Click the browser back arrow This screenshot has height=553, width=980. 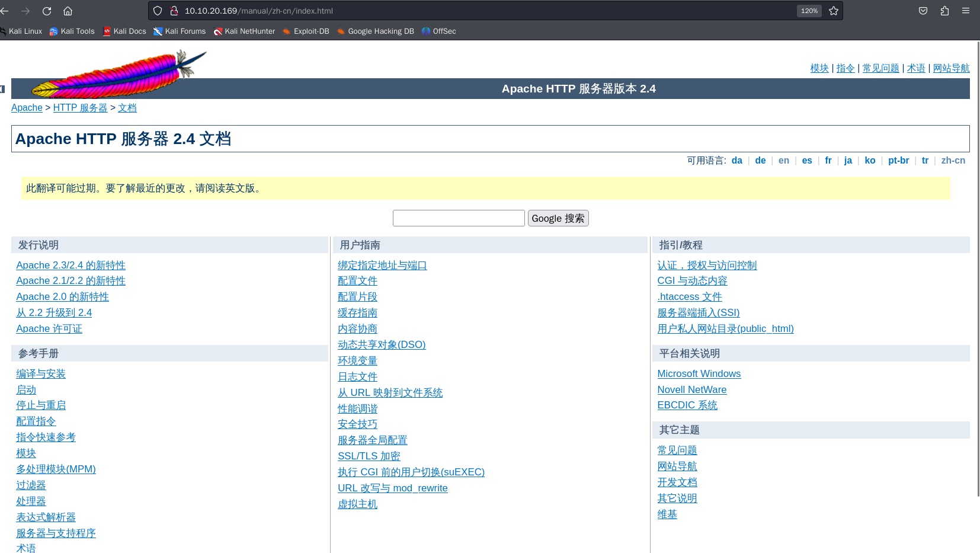pyautogui.click(x=5, y=11)
